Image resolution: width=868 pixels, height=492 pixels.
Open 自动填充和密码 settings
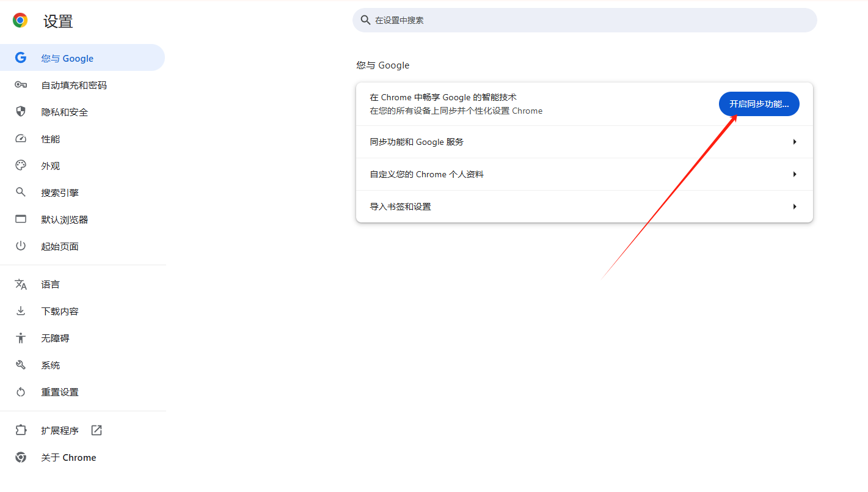pos(82,85)
